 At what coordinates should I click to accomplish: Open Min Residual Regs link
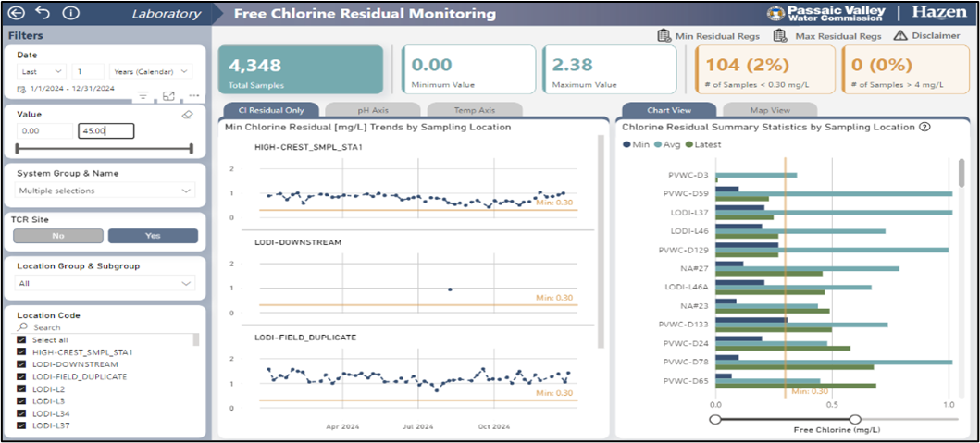[709, 36]
